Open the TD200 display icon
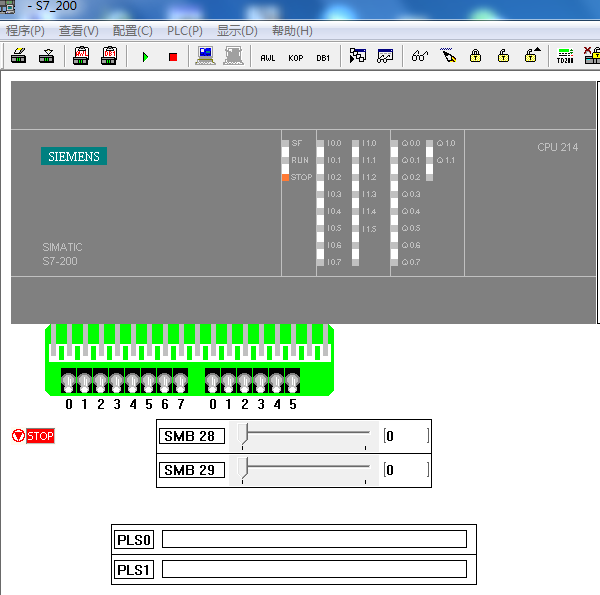Viewport: 600px width, 595px height. [x=565, y=56]
